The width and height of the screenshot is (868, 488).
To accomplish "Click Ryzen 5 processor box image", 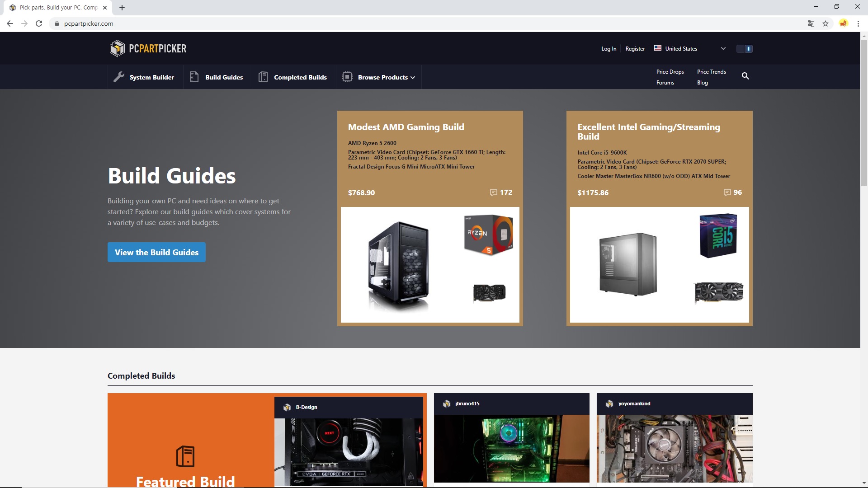I will (489, 235).
